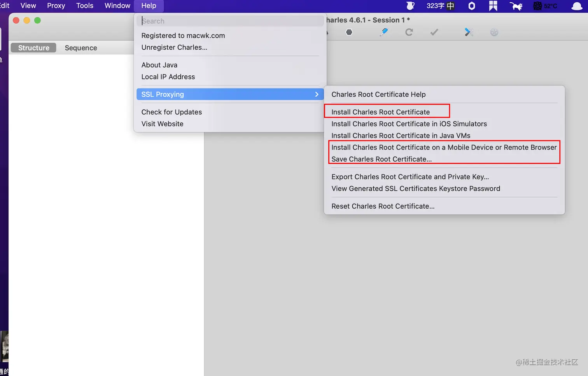Viewport: 588px width, 376px height.
Task: Select Check for Updates menu item
Action: pyautogui.click(x=230, y=112)
